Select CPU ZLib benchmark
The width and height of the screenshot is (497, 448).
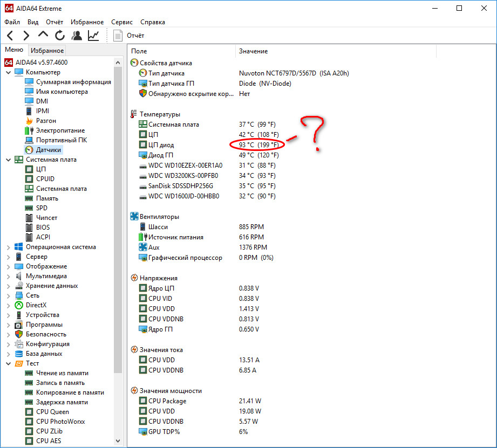click(49, 431)
